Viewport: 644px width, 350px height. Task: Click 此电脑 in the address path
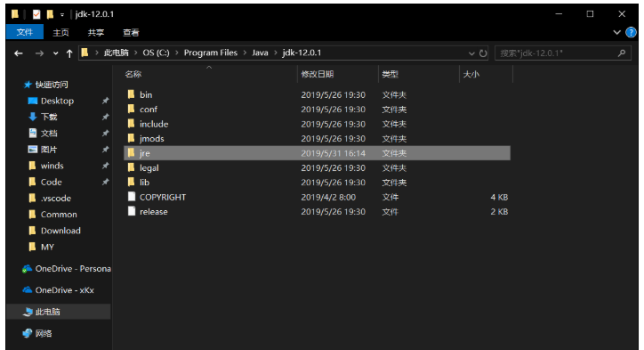(x=117, y=53)
